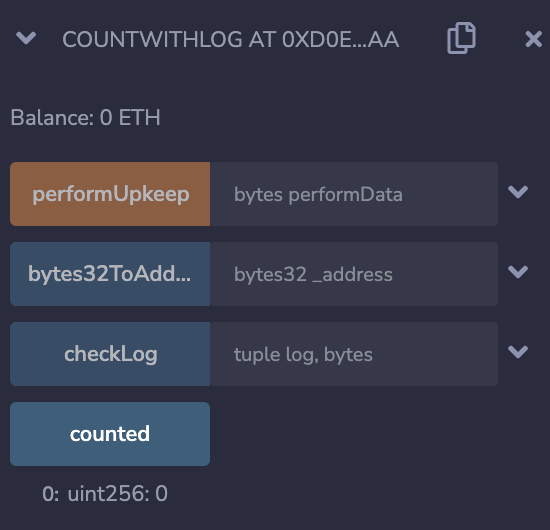The height and width of the screenshot is (530, 550).
Task: Focus the tuple log, bytes input field
Action: (354, 354)
